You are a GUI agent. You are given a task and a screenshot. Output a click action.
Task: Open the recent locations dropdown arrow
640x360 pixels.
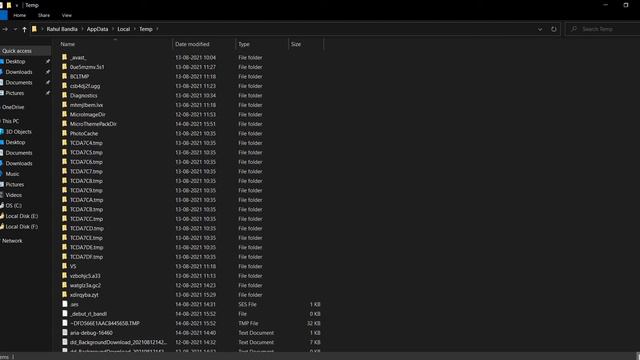coord(15,29)
